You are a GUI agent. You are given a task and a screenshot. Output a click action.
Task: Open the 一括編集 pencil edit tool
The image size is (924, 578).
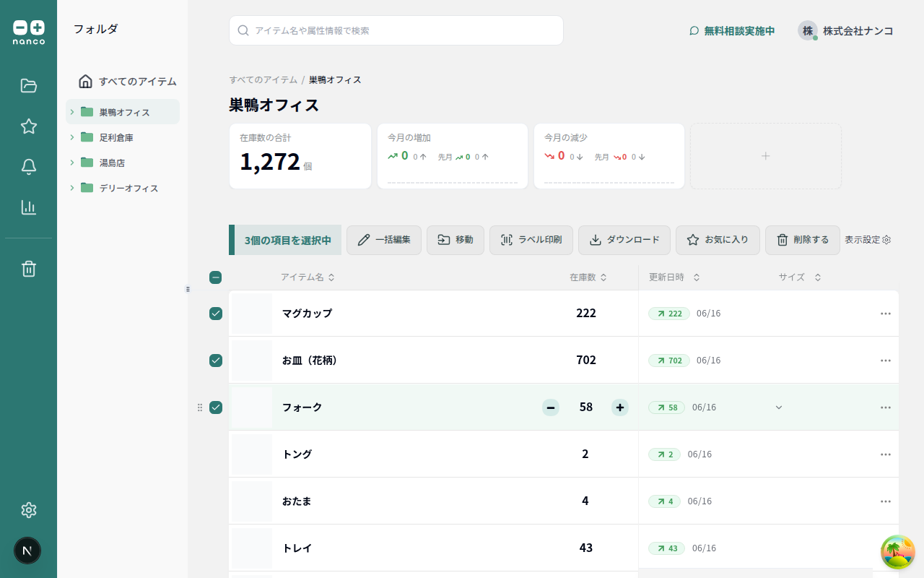tap(383, 240)
